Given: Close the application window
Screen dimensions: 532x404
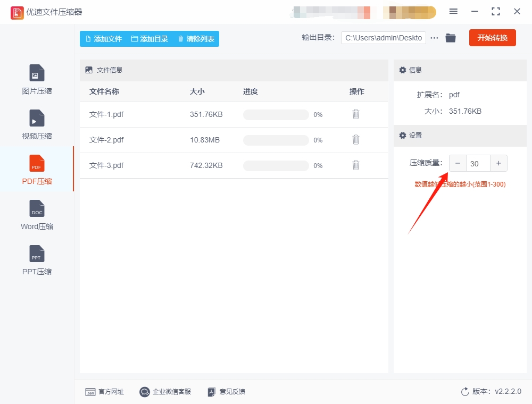Looking at the screenshot, I should (x=517, y=12).
